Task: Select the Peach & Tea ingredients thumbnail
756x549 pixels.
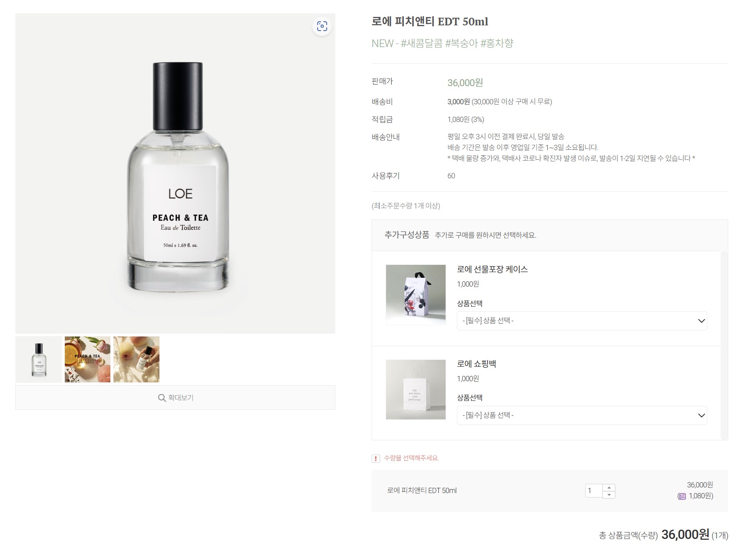Action: pyautogui.click(x=87, y=359)
